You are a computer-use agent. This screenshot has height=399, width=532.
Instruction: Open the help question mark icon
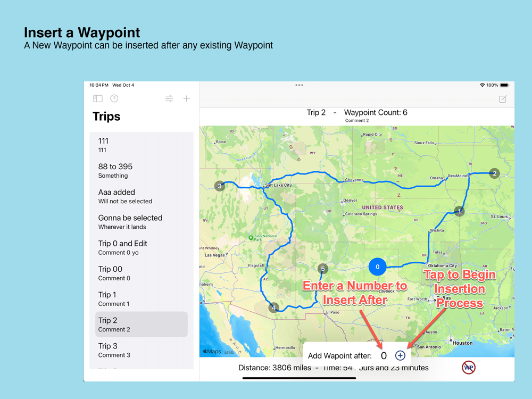coord(114,98)
